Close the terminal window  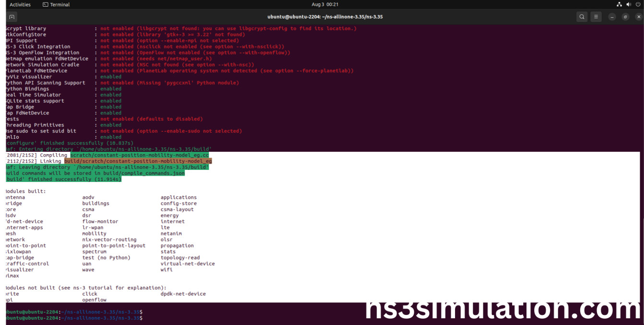638,17
